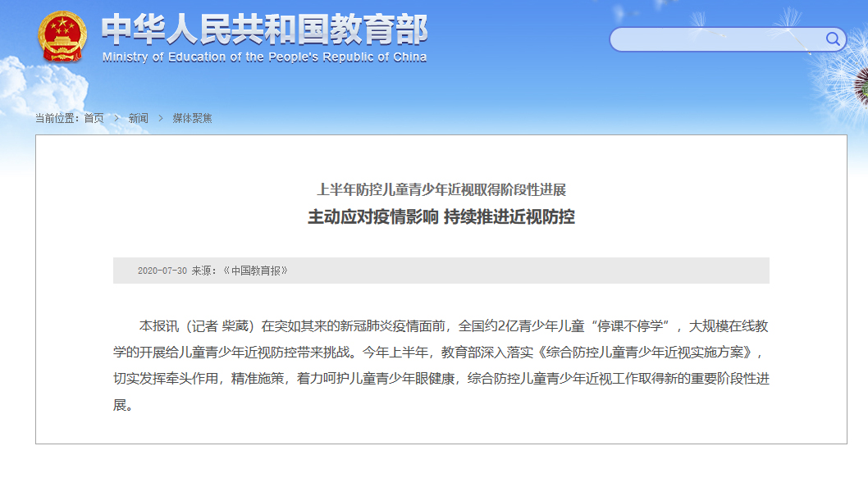
Task: Click the chevron between 首页 and 新闻
Action: 116,118
